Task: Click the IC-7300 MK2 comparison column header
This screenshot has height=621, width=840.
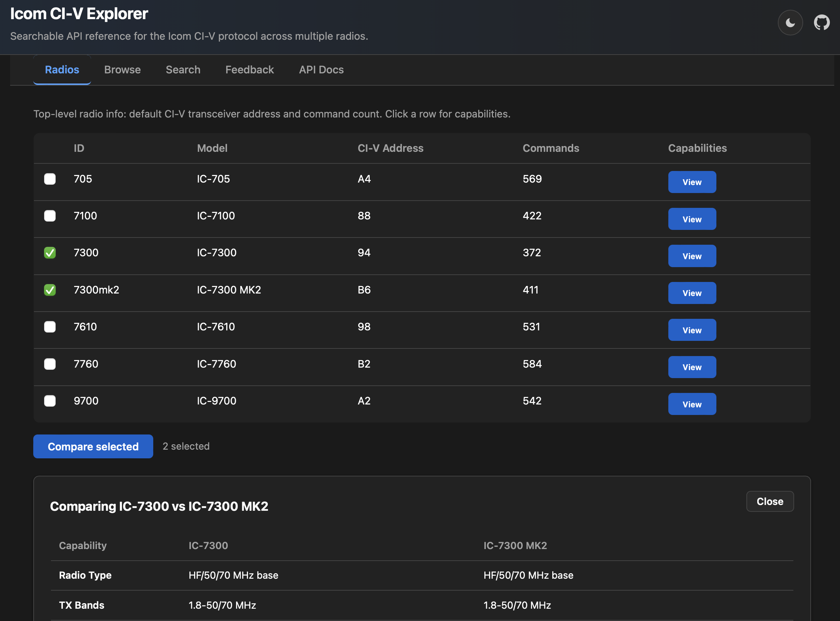Action: [x=515, y=545]
